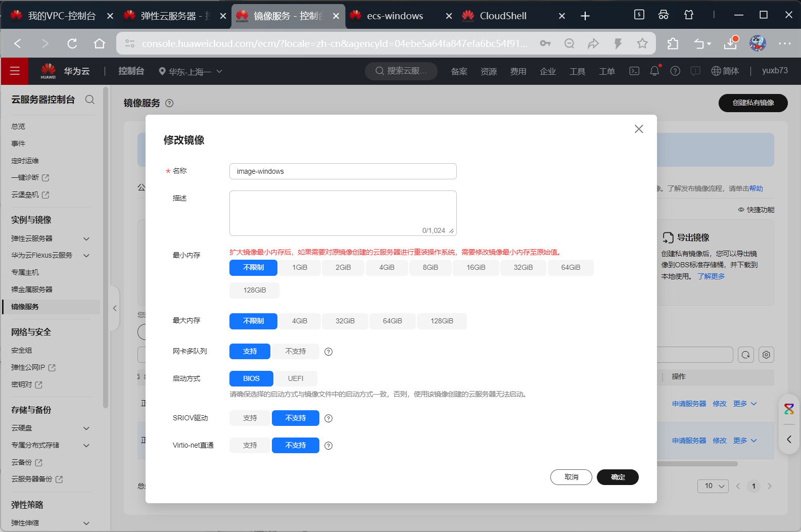
Task: Open the feedback chat icon in header
Action: click(x=695, y=71)
